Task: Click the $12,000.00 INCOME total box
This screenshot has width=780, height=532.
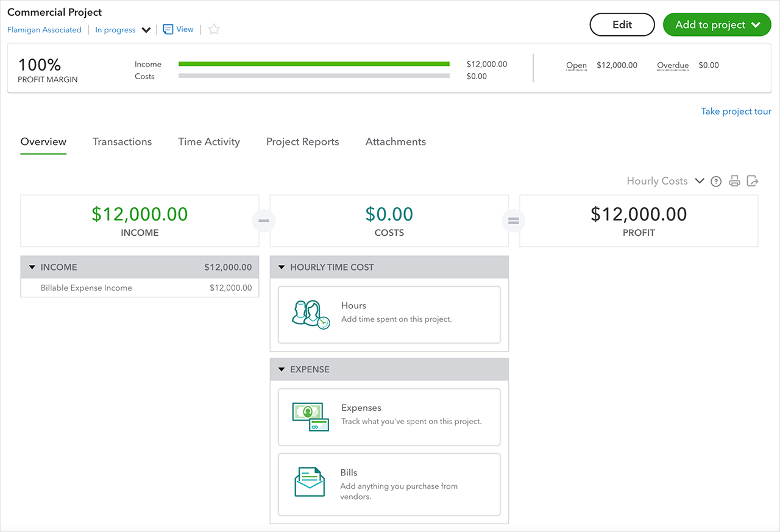Action: 140,221
